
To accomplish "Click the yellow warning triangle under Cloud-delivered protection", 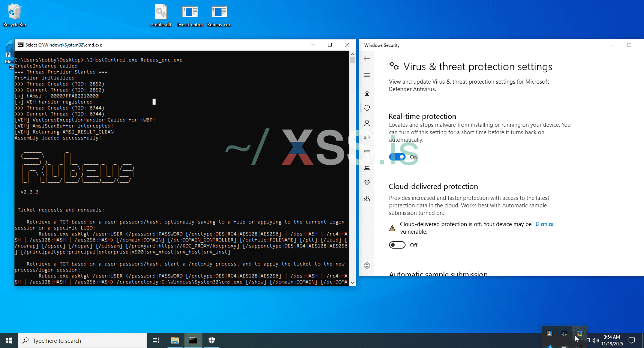I will 392,228.
